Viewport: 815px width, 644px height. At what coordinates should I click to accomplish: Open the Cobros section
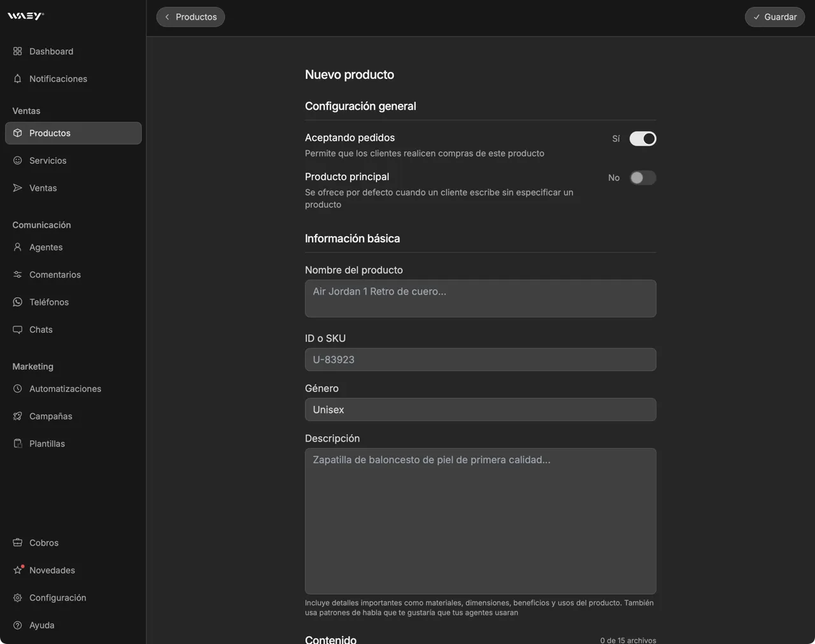(x=44, y=542)
